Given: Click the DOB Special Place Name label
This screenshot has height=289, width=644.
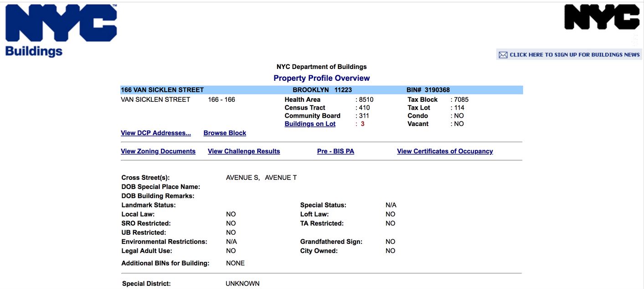Looking at the screenshot, I should pyautogui.click(x=161, y=187).
